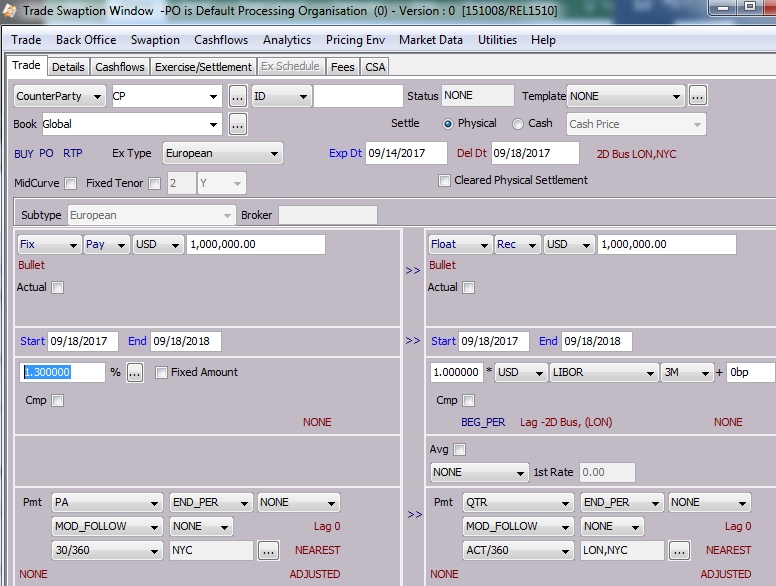This screenshot has height=586, width=776.
Task: Click the Exp Dt date field
Action: [x=406, y=153]
